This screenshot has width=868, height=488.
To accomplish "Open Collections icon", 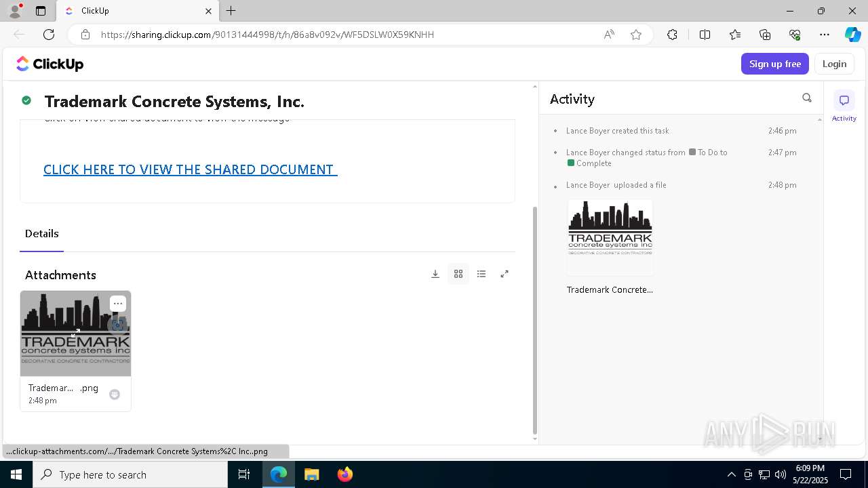I will coord(765,35).
